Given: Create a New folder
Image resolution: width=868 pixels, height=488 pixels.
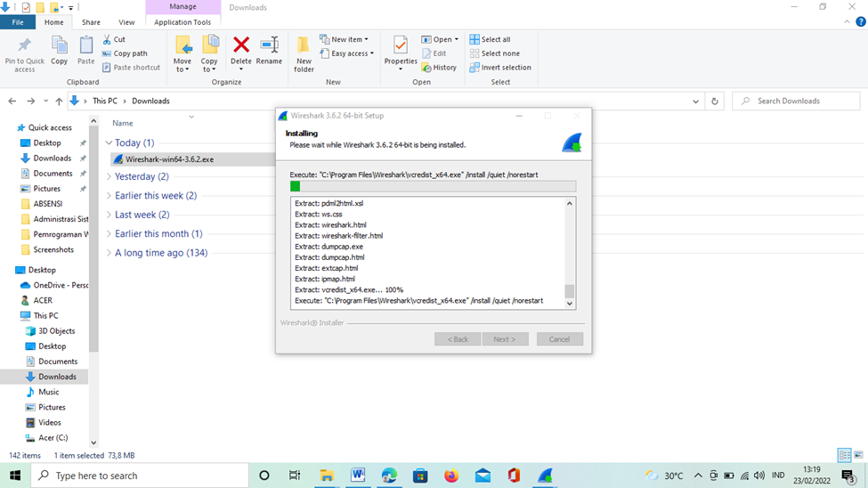Looking at the screenshot, I should (304, 53).
